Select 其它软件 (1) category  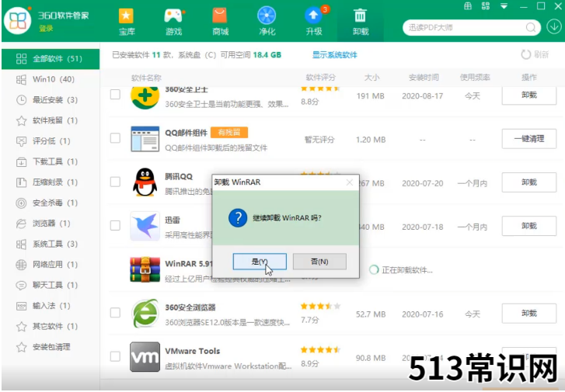click(x=51, y=326)
